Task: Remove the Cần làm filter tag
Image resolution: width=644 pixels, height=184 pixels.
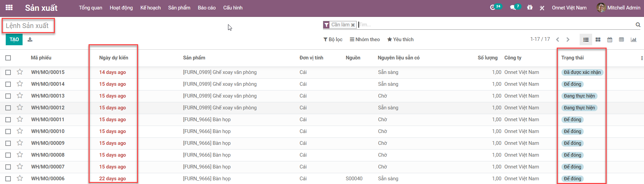Action: [x=353, y=25]
